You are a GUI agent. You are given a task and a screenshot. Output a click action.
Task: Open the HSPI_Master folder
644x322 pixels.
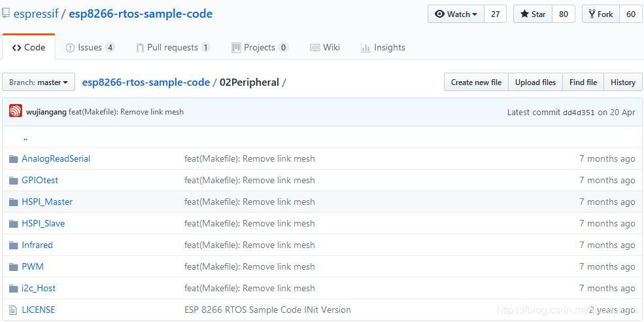pos(47,202)
